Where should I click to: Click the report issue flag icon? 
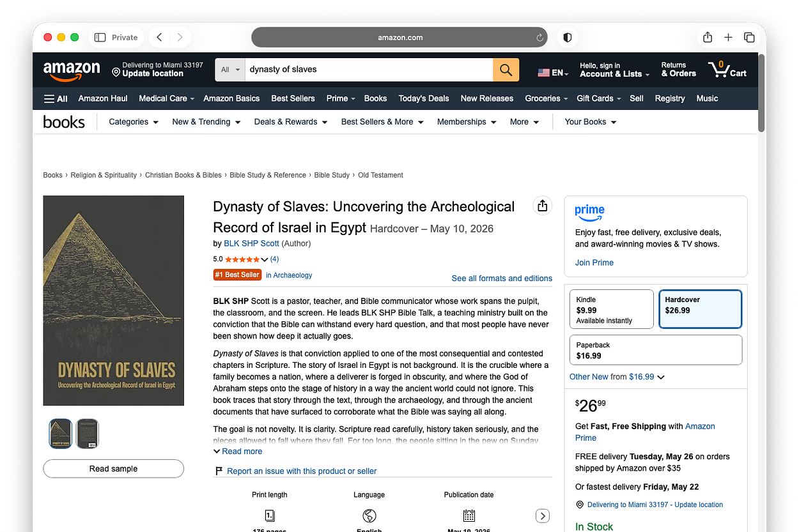(x=219, y=471)
